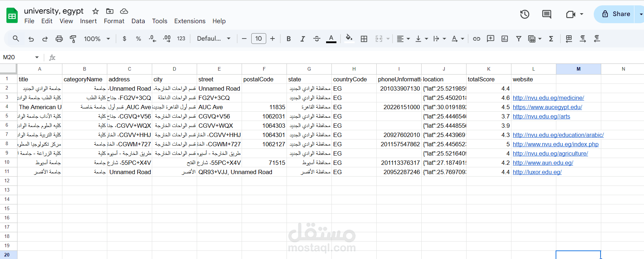This screenshot has height=259, width=644.
Task: Open the Insert menu
Action: (x=88, y=21)
